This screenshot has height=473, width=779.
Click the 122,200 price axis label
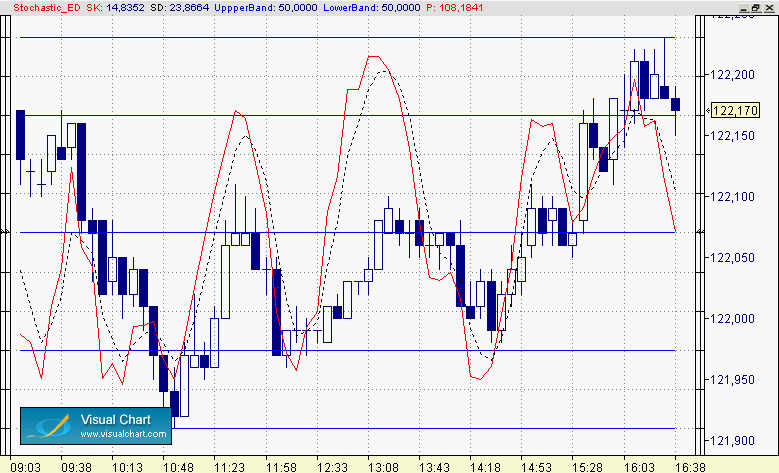(733, 75)
